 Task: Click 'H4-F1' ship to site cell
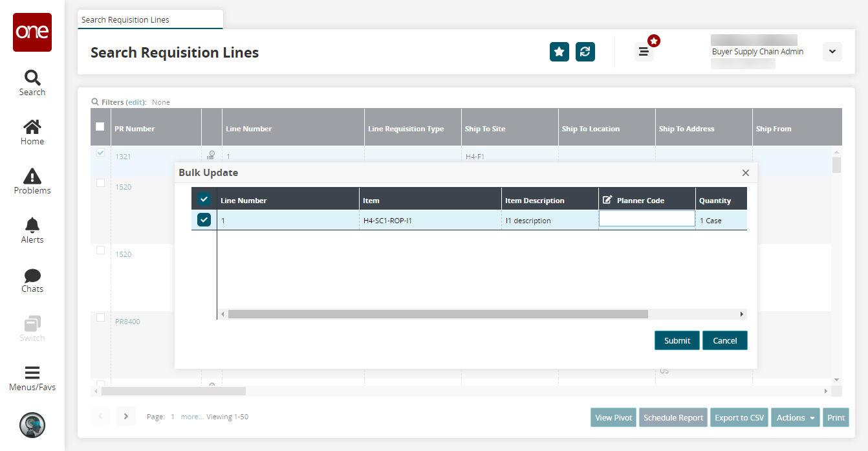click(x=475, y=156)
